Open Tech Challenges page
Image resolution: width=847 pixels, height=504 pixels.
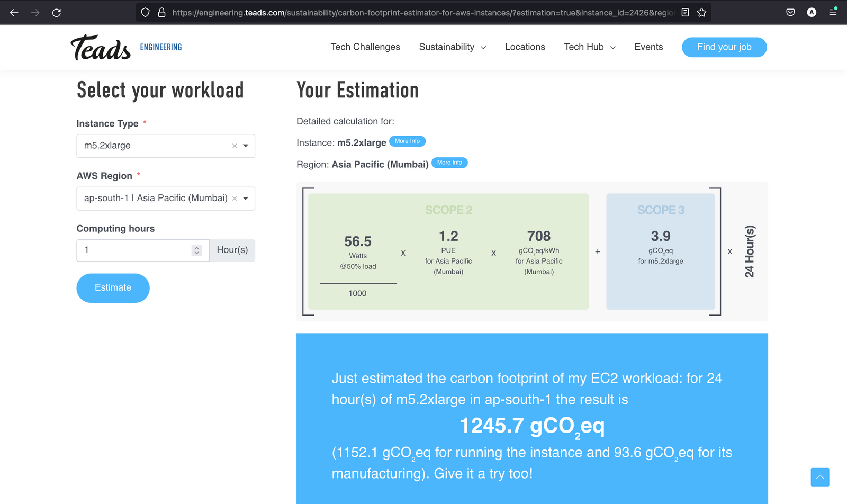(365, 47)
